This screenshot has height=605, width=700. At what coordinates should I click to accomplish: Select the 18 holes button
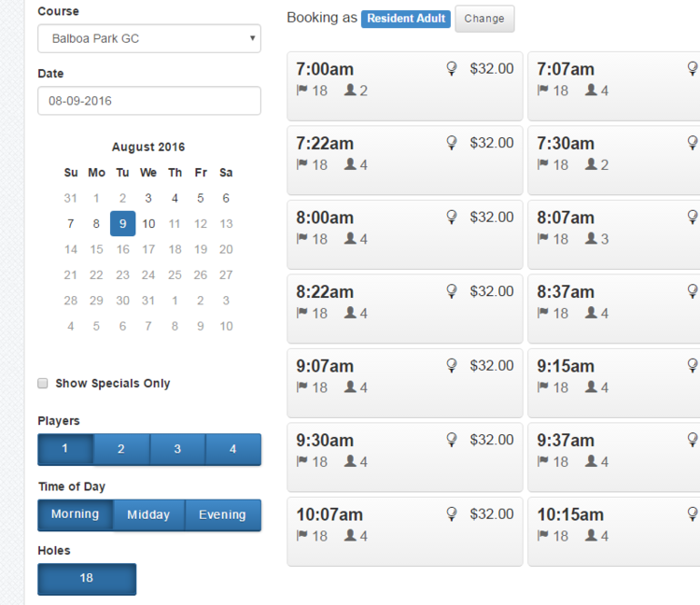click(x=87, y=579)
